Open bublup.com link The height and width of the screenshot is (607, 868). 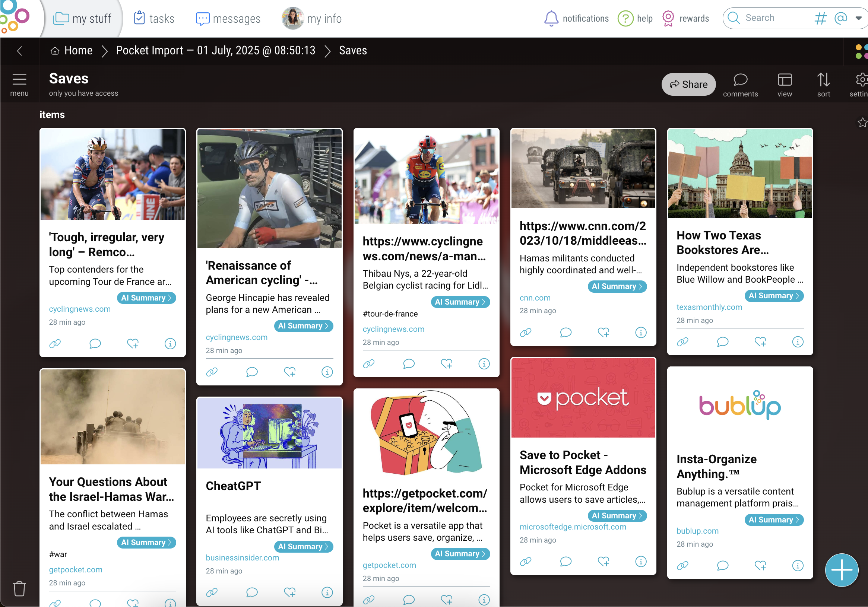coord(697,531)
